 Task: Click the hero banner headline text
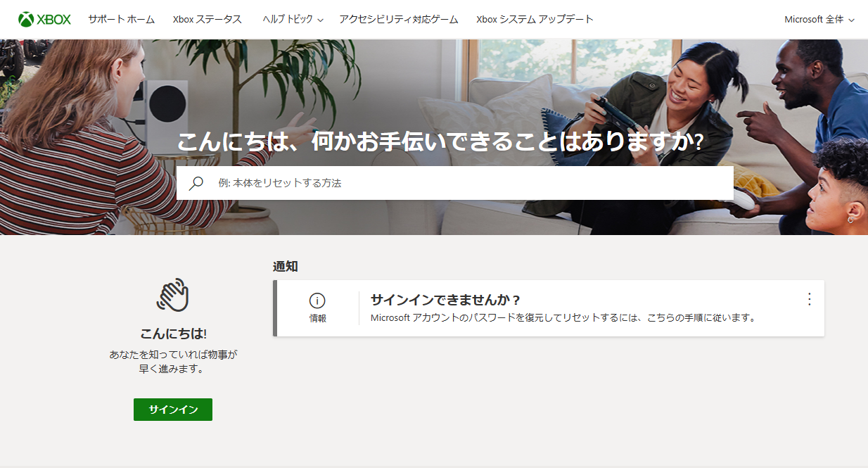click(440, 141)
